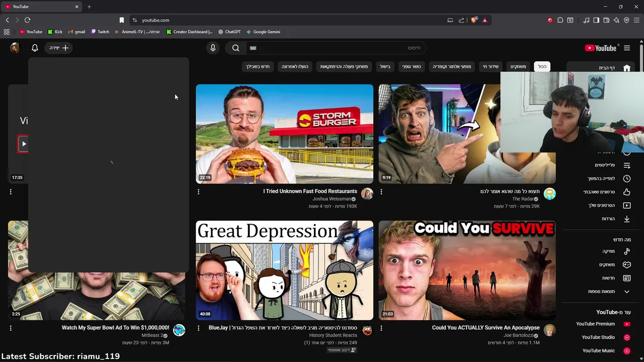Open Google Gemini bookmark
Screen dimensions: 644x362
(263, 32)
